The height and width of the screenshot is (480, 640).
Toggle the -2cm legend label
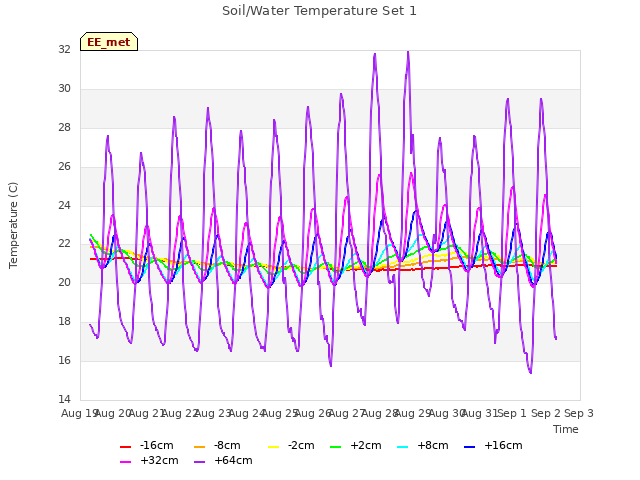point(301,445)
